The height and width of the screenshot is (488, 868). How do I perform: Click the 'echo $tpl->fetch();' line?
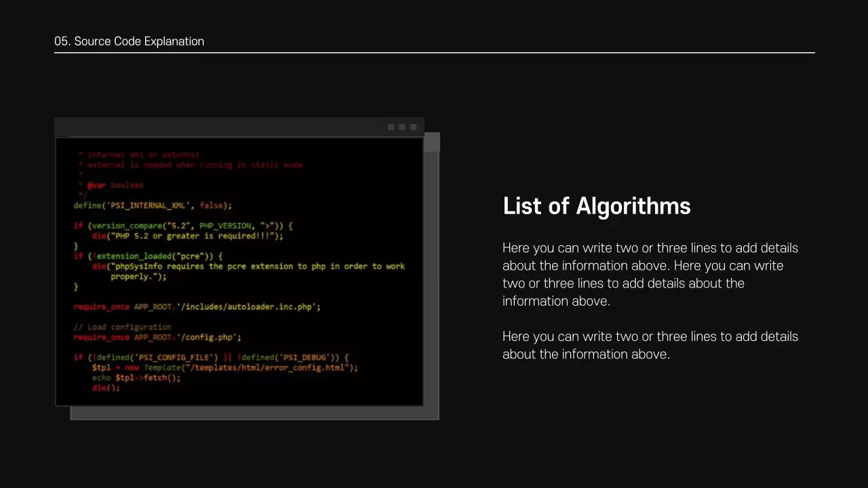(x=136, y=378)
